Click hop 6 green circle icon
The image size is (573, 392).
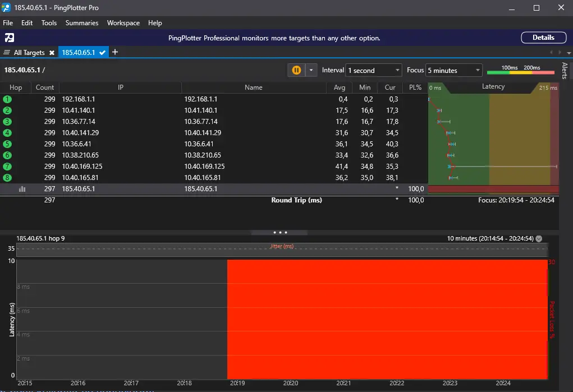pos(7,155)
